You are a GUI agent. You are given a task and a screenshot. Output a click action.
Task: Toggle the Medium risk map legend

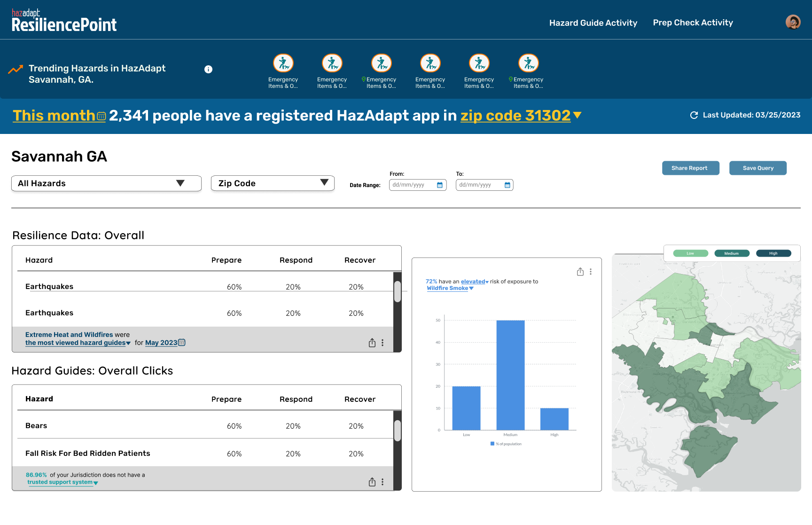pos(732,253)
